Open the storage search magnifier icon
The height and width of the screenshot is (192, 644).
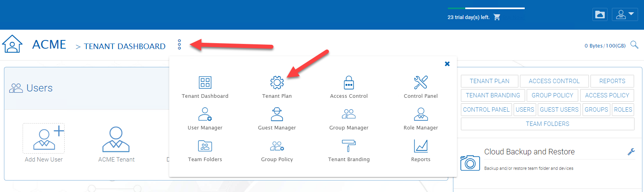pos(634,45)
